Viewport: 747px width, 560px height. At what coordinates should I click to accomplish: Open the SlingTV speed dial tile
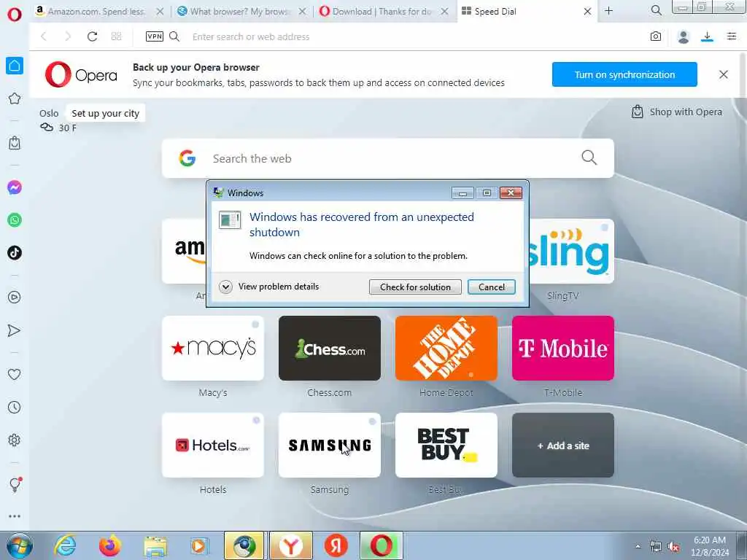pos(572,252)
